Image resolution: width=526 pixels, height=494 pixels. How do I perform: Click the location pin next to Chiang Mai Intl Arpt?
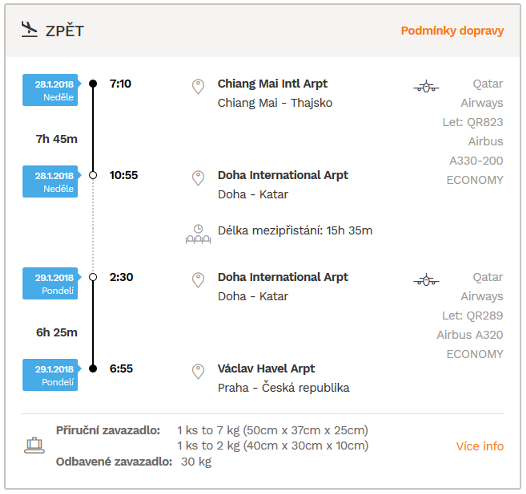tap(198, 87)
